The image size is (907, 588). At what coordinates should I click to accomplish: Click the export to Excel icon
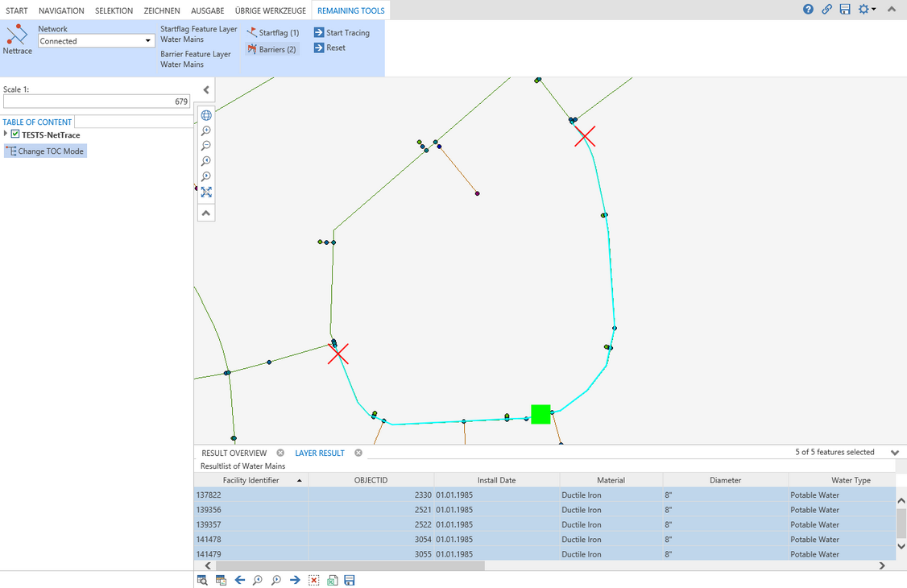click(332, 580)
